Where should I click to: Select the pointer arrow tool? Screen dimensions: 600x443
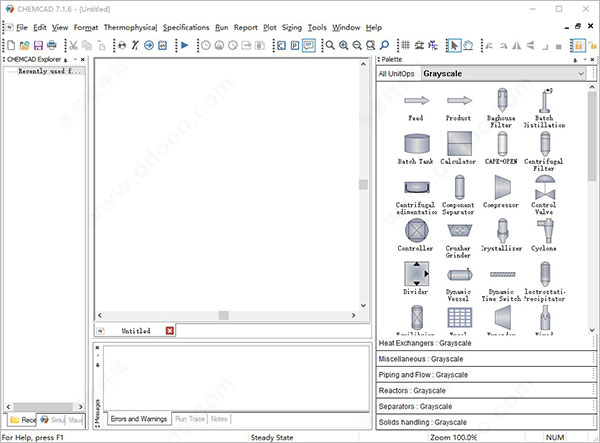coord(454,46)
